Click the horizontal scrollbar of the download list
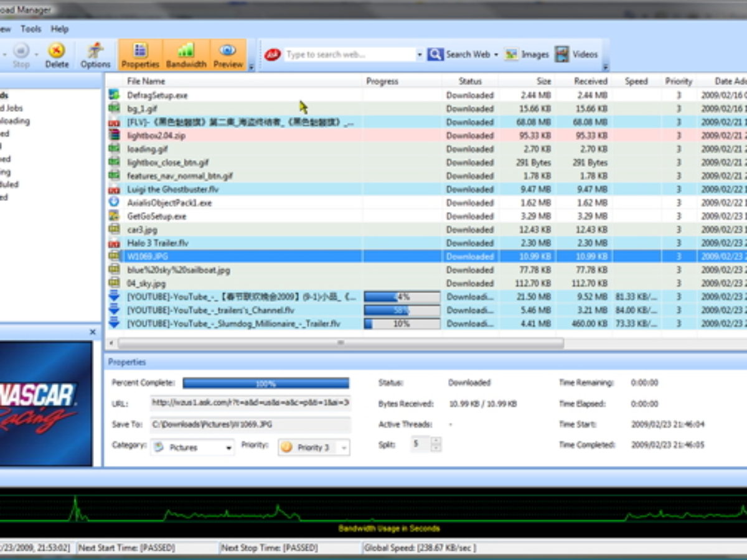 [x=341, y=343]
